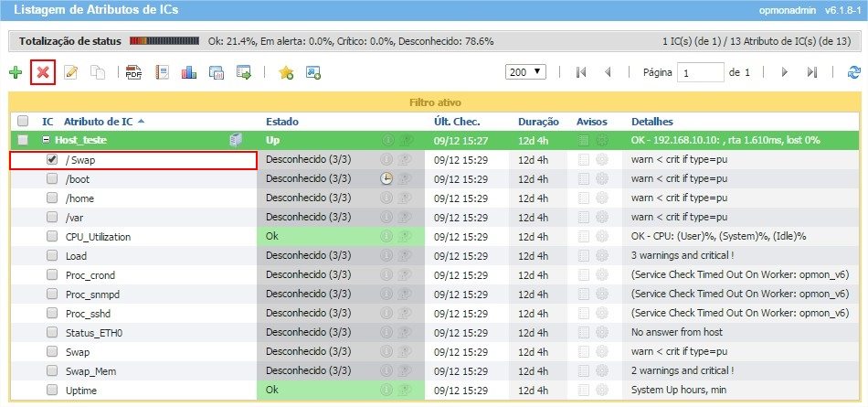
Task: Tick the select-all checkbox in the header
Action: 23,121
